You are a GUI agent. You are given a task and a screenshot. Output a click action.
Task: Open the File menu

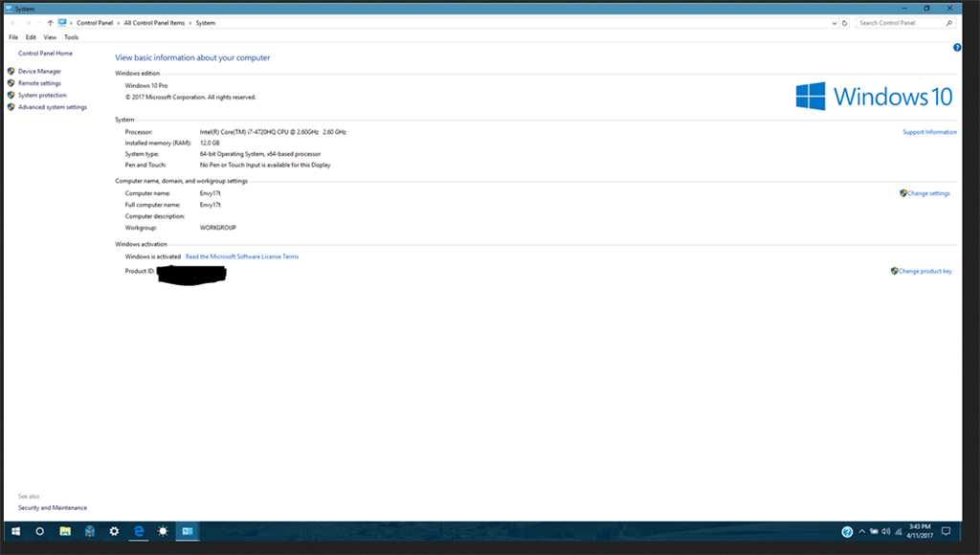coord(13,37)
